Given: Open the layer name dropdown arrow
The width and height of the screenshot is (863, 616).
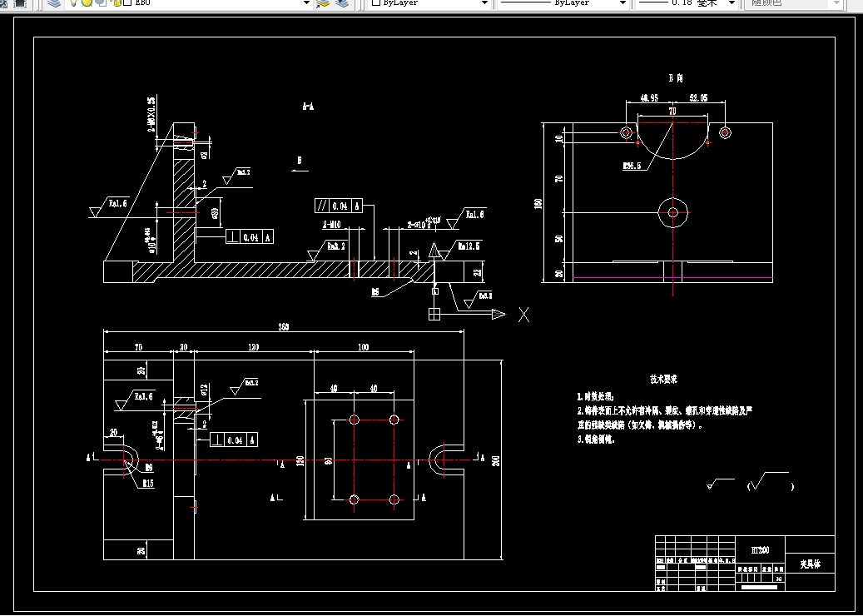Looking at the screenshot, I should 307,2.
